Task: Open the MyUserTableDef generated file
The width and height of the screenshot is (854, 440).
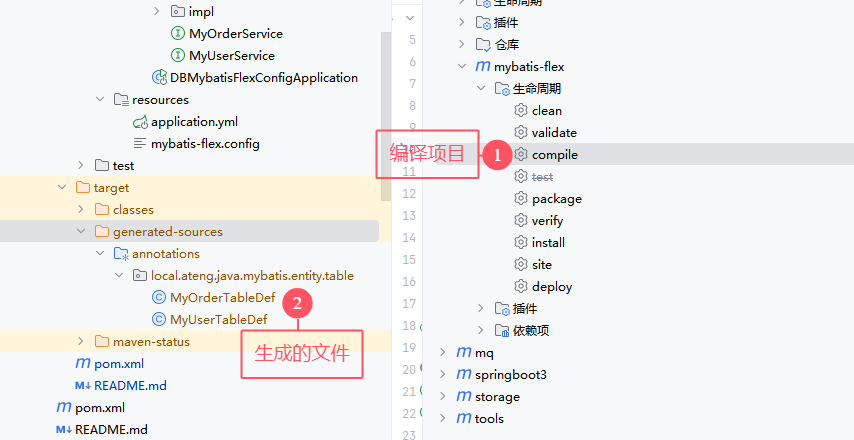Action: 218,320
